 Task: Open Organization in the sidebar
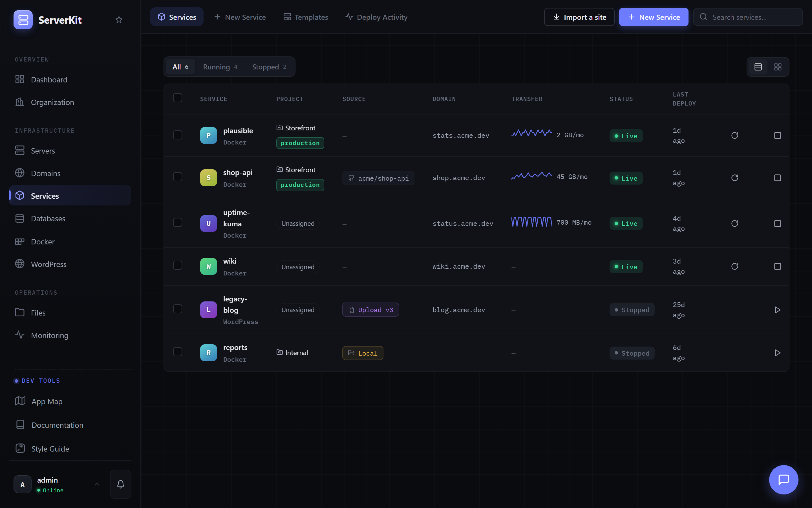pos(70,102)
